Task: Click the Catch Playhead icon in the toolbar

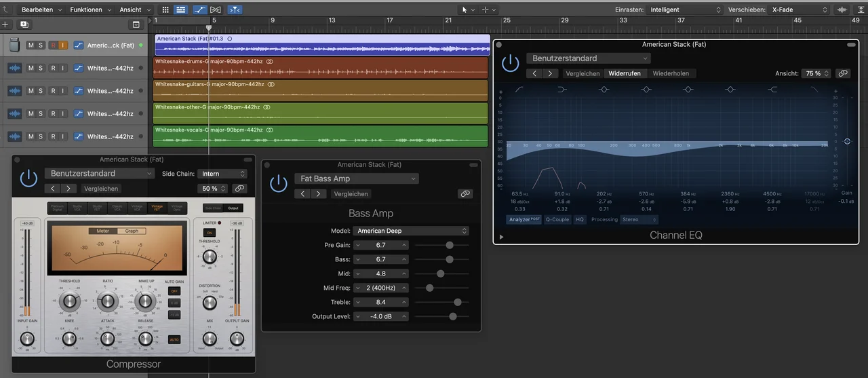Action: pyautogui.click(x=235, y=10)
